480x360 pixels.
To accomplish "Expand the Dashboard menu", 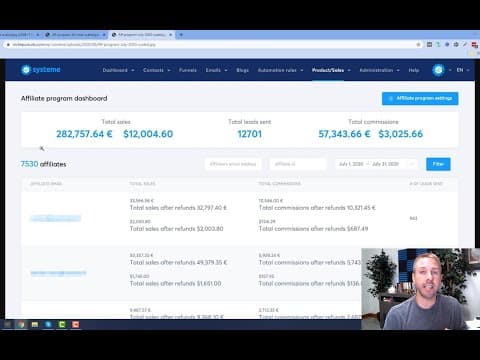I will 118,70.
